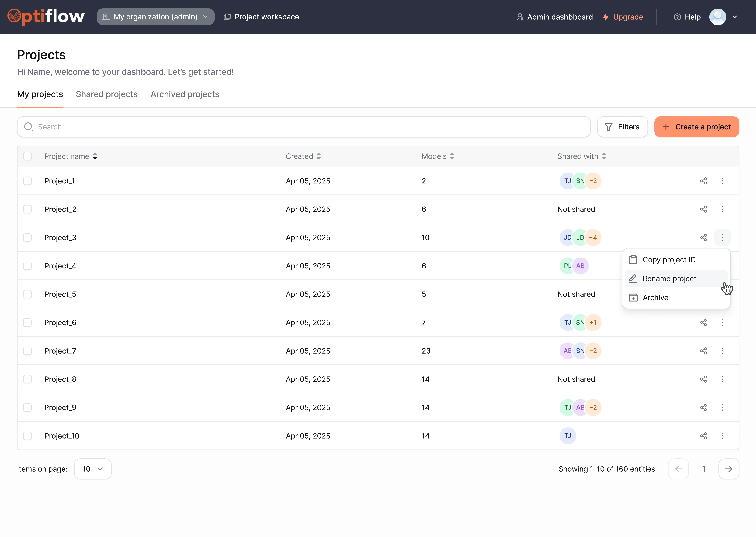The height and width of the screenshot is (537, 756).
Task: Open the Filters button
Action: (x=622, y=127)
